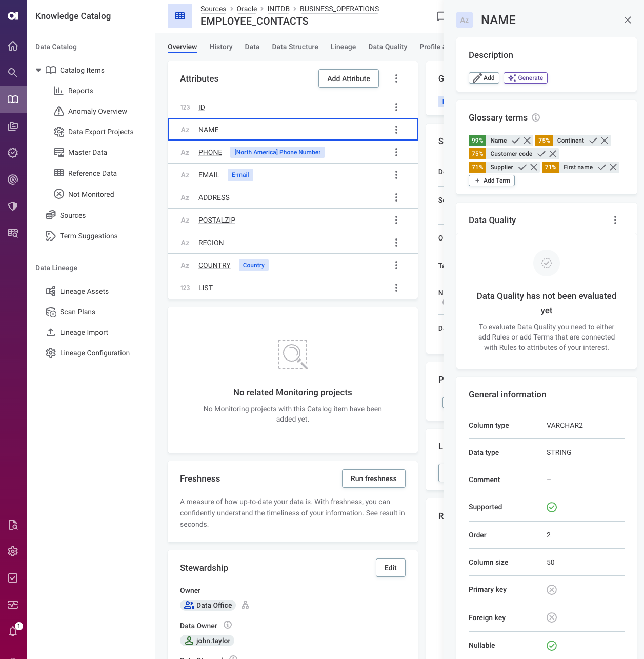The image size is (644, 659).
Task: Open the Data Quality card options menu
Action: click(x=615, y=219)
